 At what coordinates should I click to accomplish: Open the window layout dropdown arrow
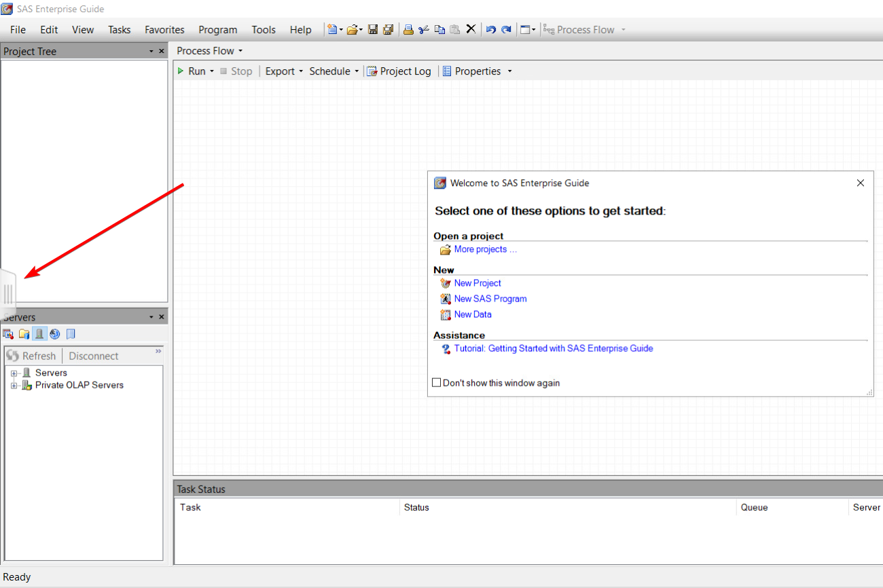coord(533,30)
